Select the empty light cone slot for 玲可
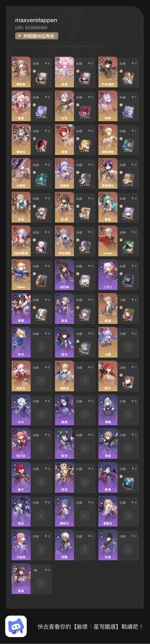 41,347
